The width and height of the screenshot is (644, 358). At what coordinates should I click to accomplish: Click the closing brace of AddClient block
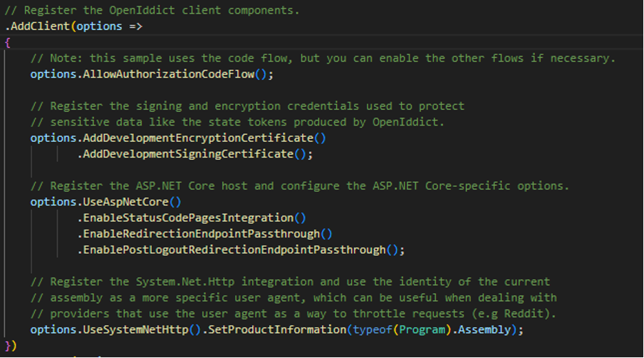[7, 346]
